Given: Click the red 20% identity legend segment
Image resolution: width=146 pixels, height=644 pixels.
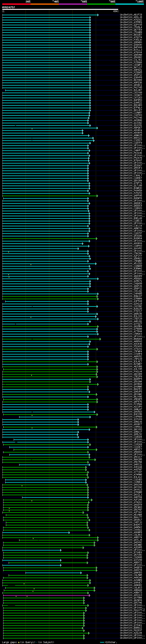Looking at the screenshot, I should point(16,4).
